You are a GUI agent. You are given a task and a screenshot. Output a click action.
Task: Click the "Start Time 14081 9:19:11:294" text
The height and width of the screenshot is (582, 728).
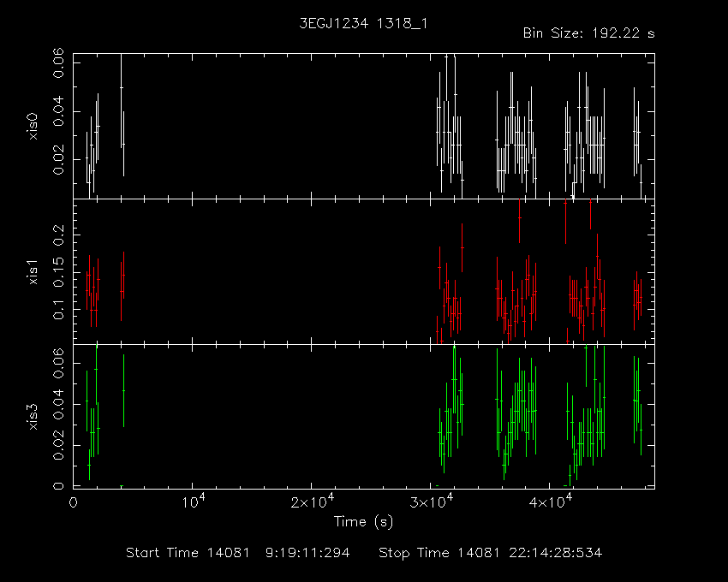coord(238,553)
